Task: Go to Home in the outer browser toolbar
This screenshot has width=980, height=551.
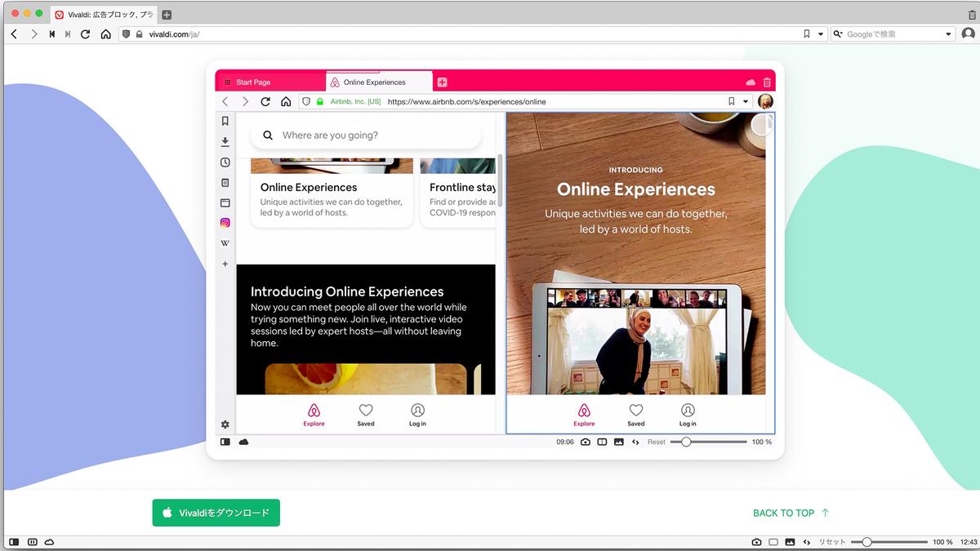Action: point(105,34)
